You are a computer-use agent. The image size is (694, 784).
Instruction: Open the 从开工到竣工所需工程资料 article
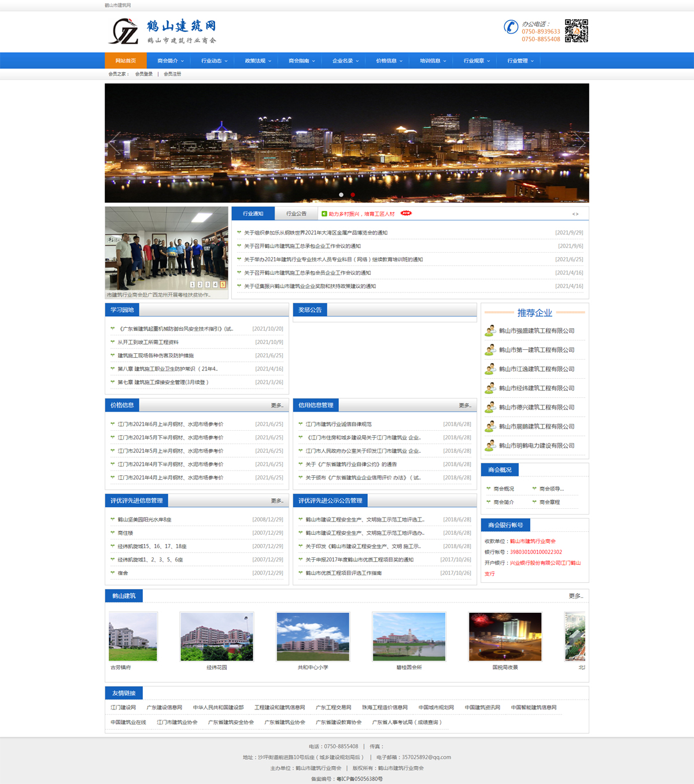148,342
